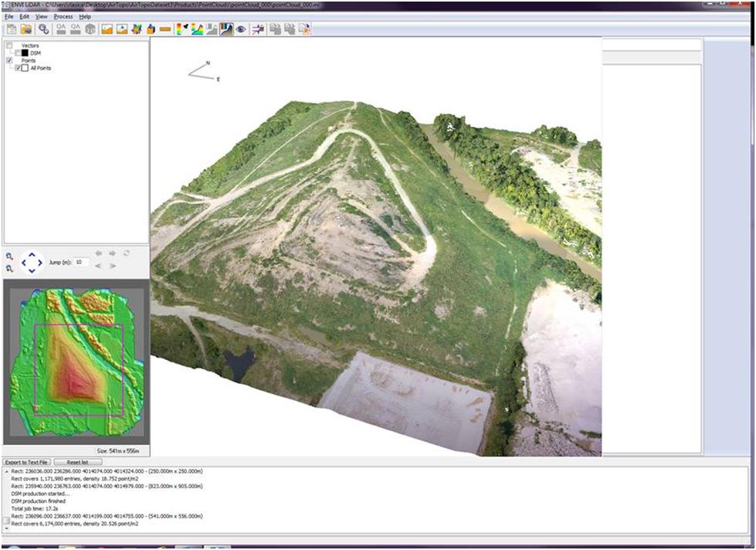Uncheck the Points group checkbox
The image size is (756, 550).
pyautogui.click(x=9, y=60)
